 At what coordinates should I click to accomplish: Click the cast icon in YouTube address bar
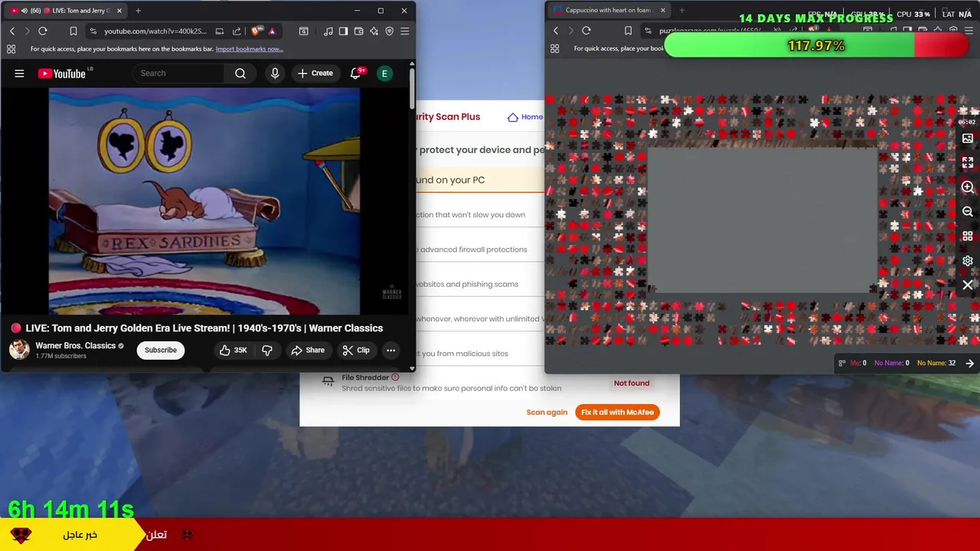220,31
